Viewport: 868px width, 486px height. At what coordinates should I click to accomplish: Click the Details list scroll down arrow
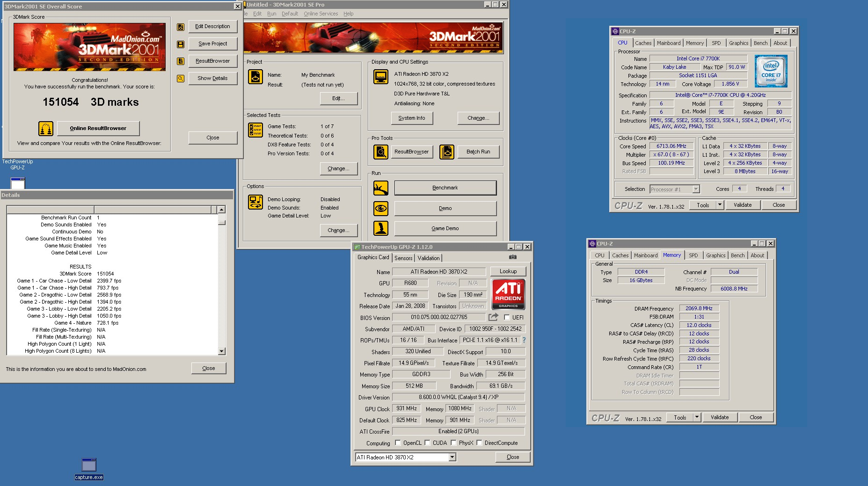click(222, 351)
